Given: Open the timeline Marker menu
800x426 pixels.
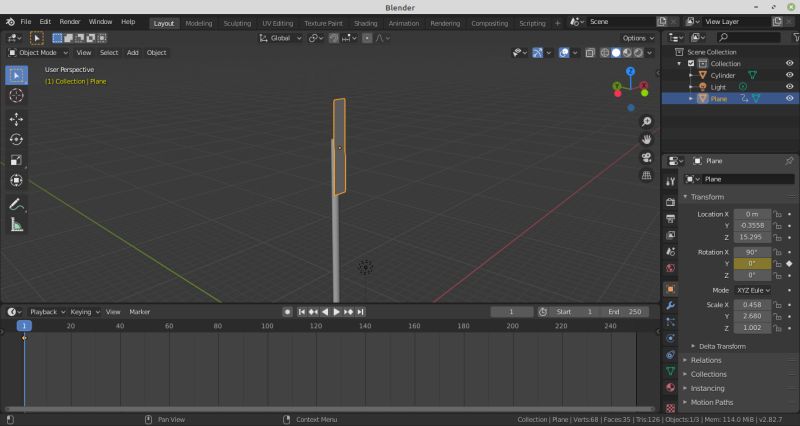Looking at the screenshot, I should (x=139, y=312).
